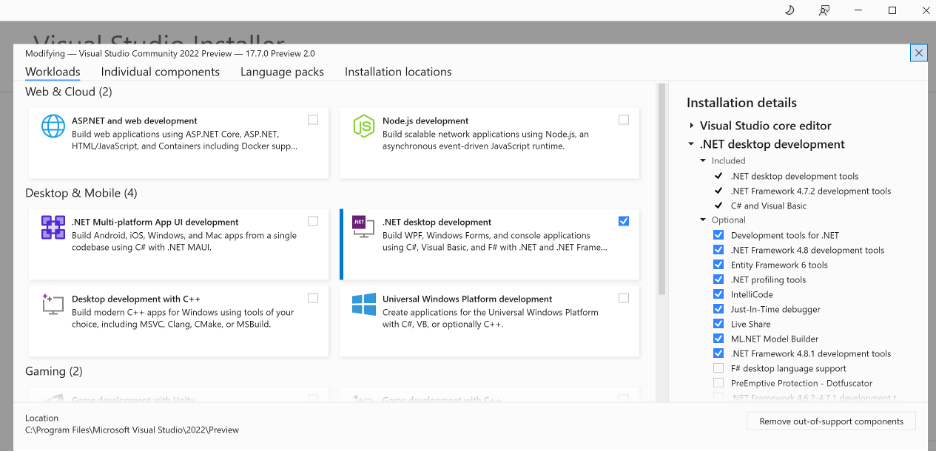The height and width of the screenshot is (452, 936).
Task: Check Universal Windows Platform development checkbox
Action: pyautogui.click(x=623, y=298)
